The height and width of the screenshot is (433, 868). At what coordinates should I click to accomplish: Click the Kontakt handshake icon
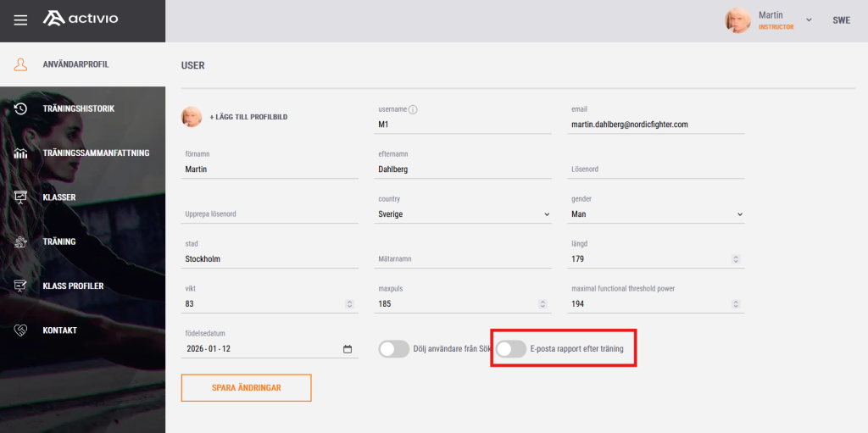coord(21,330)
